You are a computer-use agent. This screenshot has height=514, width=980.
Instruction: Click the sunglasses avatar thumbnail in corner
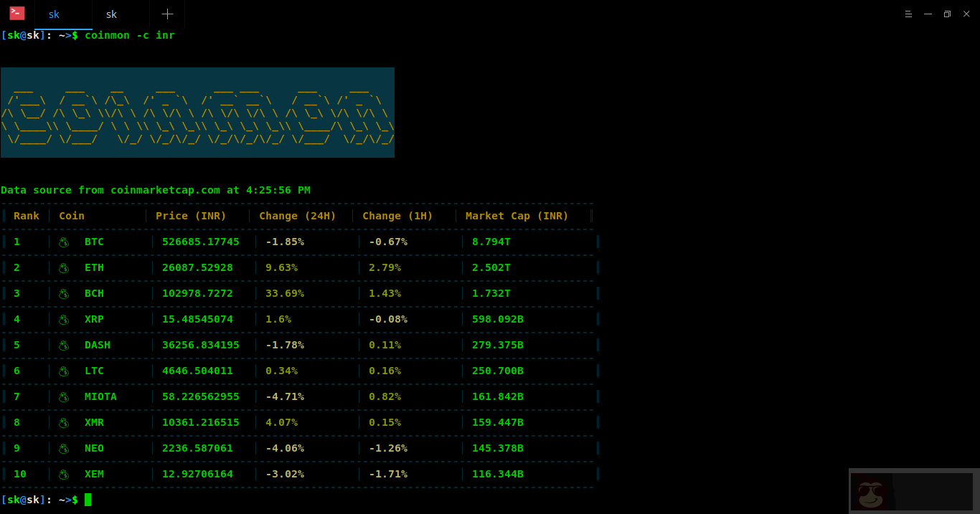870,492
